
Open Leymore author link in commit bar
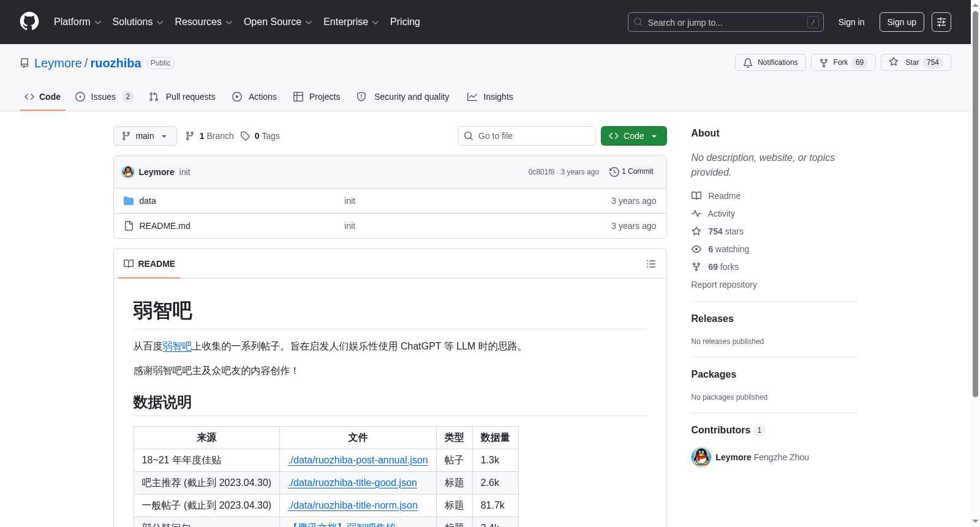coord(157,172)
